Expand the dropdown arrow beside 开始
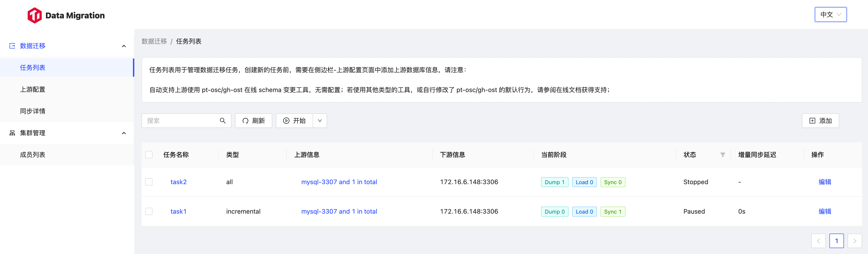Image resolution: width=868 pixels, height=254 pixels. click(x=320, y=121)
